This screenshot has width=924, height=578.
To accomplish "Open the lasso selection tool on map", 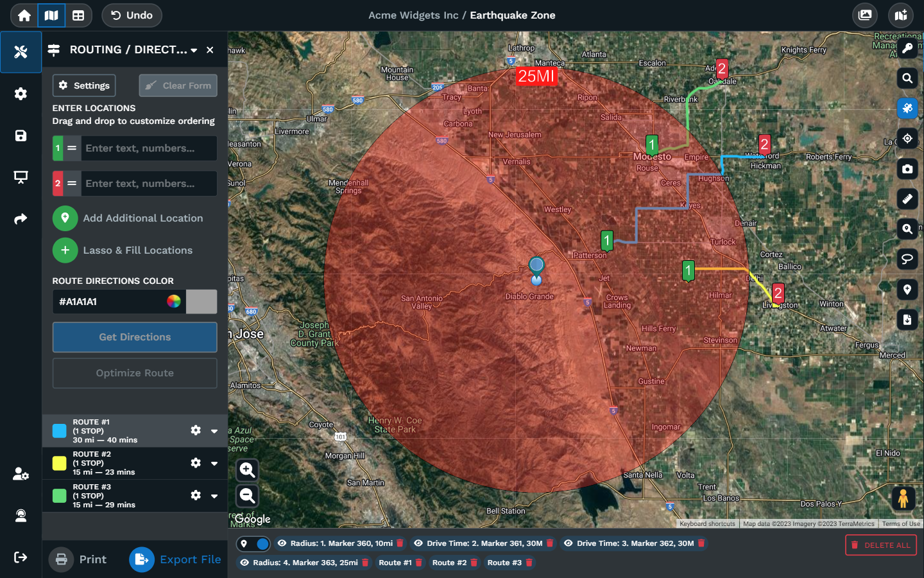I will [x=907, y=259].
